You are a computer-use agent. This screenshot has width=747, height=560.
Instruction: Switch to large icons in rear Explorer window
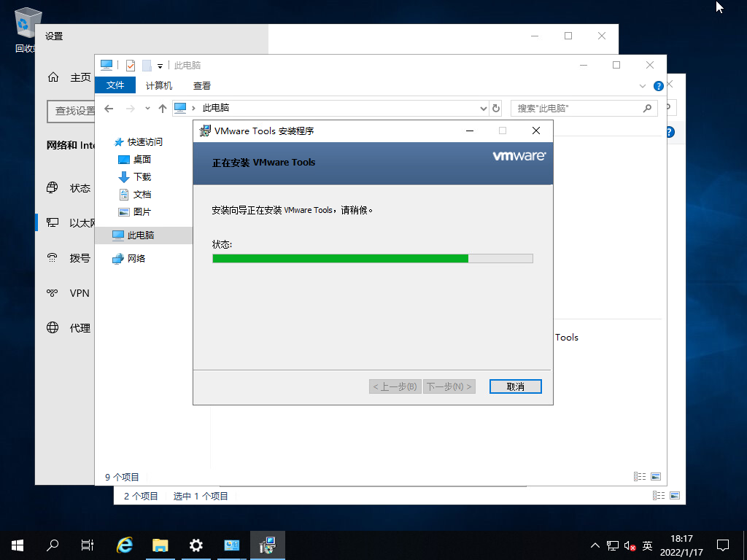pyautogui.click(x=675, y=496)
